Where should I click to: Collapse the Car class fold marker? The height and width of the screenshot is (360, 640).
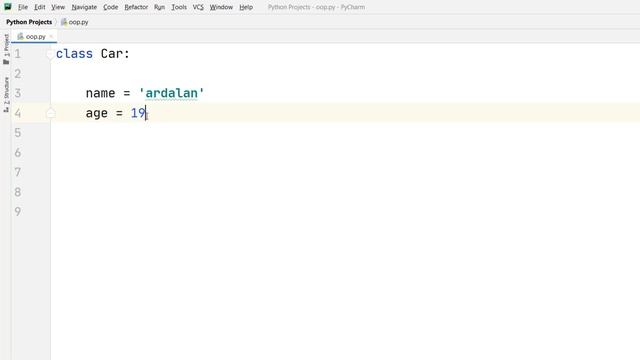(49, 54)
